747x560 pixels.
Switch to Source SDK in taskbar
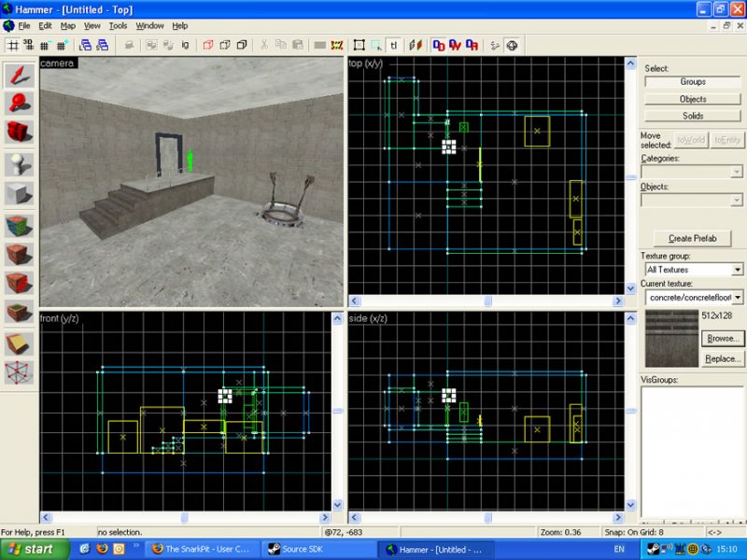(315, 550)
